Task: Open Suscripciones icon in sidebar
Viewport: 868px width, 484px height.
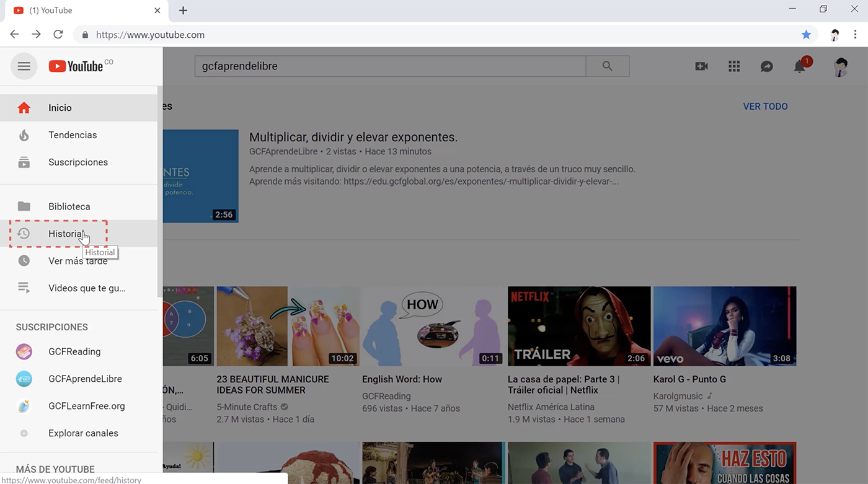Action: [x=24, y=162]
